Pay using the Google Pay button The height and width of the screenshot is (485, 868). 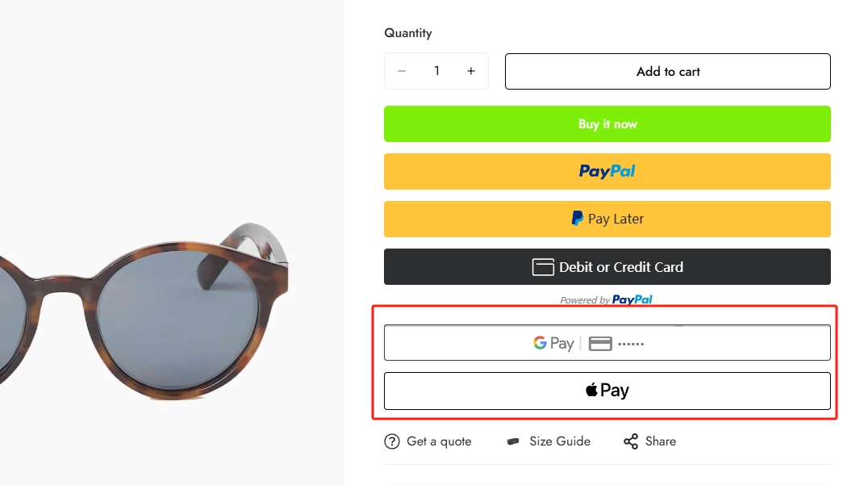pyautogui.click(x=607, y=343)
